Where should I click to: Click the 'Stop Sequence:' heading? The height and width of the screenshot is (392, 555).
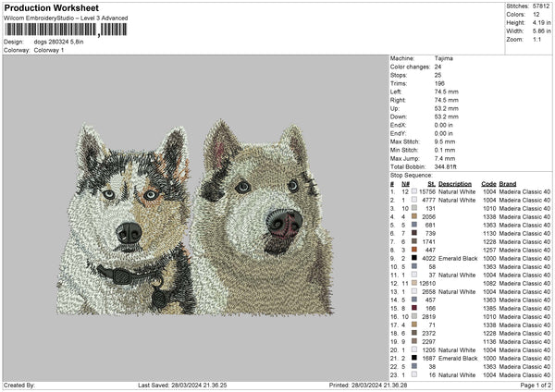(x=411, y=176)
